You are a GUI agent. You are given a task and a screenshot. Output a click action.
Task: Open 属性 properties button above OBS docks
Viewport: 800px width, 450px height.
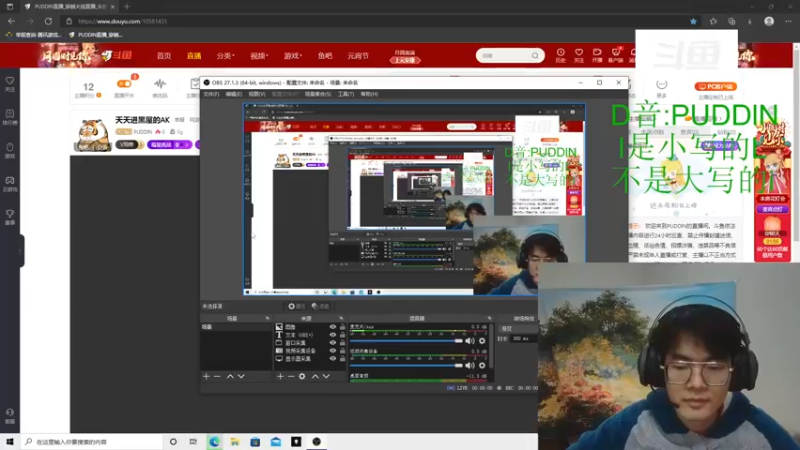[x=296, y=306]
